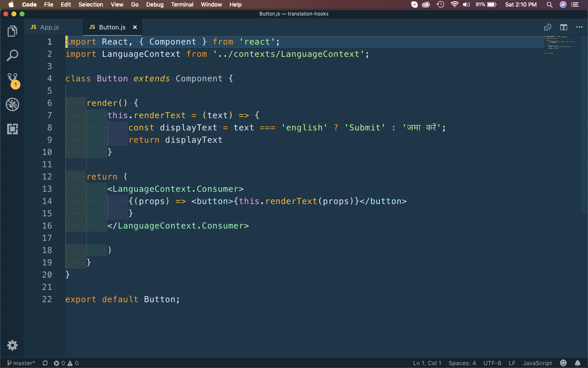The width and height of the screenshot is (588, 368).
Task: Click the battery status indicator
Action: 486,4
